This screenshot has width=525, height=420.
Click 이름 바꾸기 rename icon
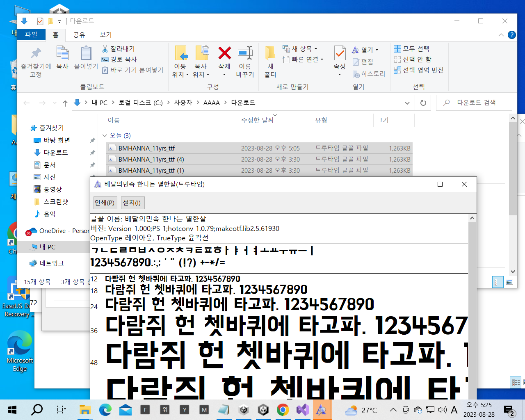pyautogui.click(x=245, y=62)
